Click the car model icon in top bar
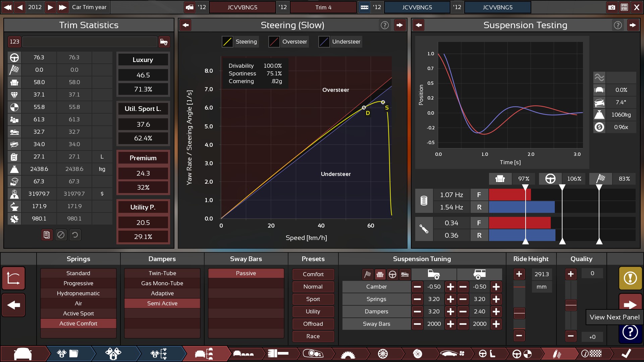This screenshot has width=644, height=362. tap(190, 7)
